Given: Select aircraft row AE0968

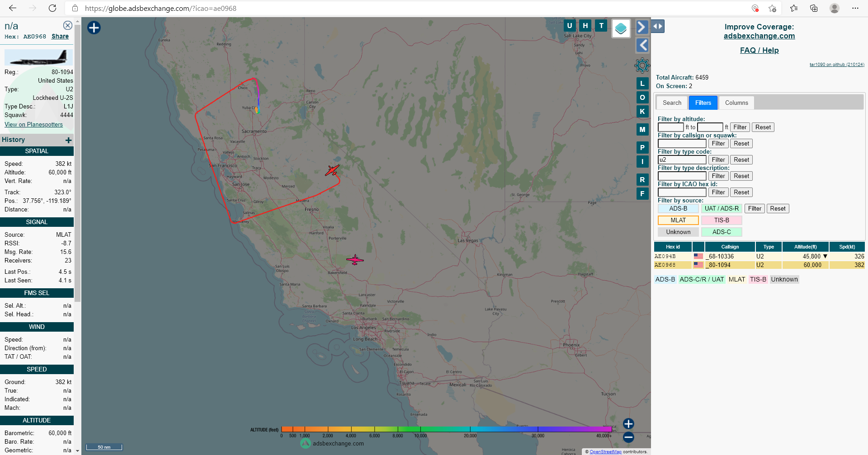Looking at the screenshot, I should point(759,265).
